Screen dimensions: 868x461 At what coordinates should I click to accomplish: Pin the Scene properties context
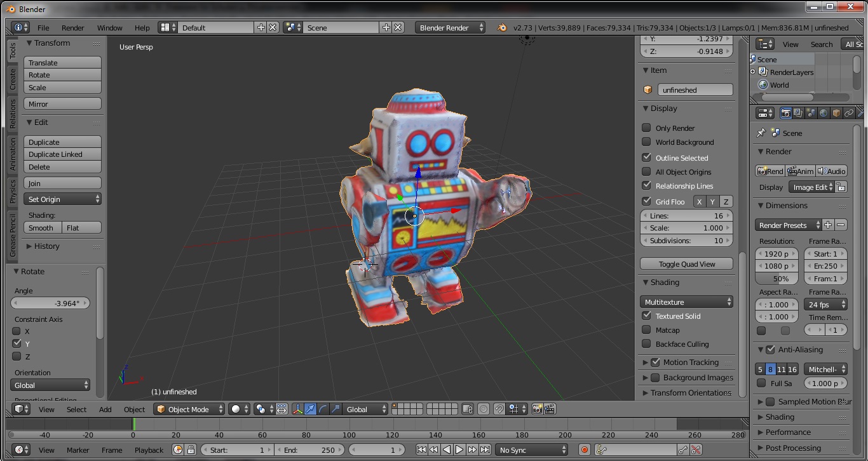click(x=761, y=133)
